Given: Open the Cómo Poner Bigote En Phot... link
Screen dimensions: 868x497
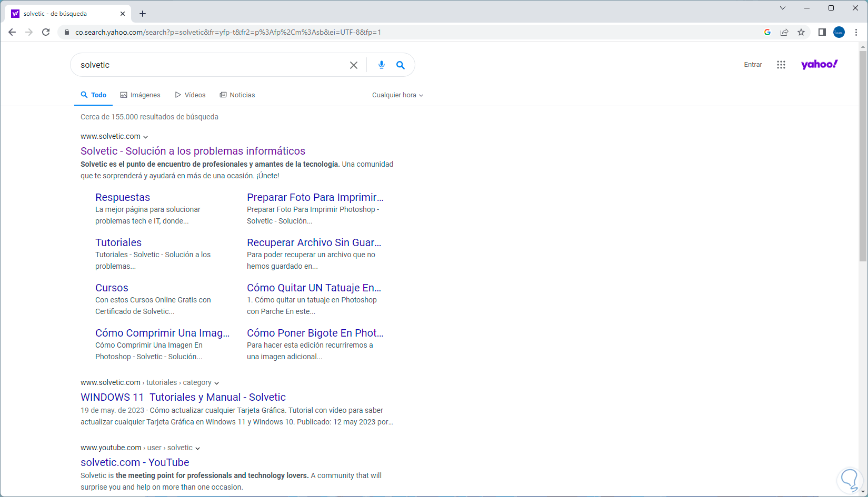Looking at the screenshot, I should pos(315,333).
